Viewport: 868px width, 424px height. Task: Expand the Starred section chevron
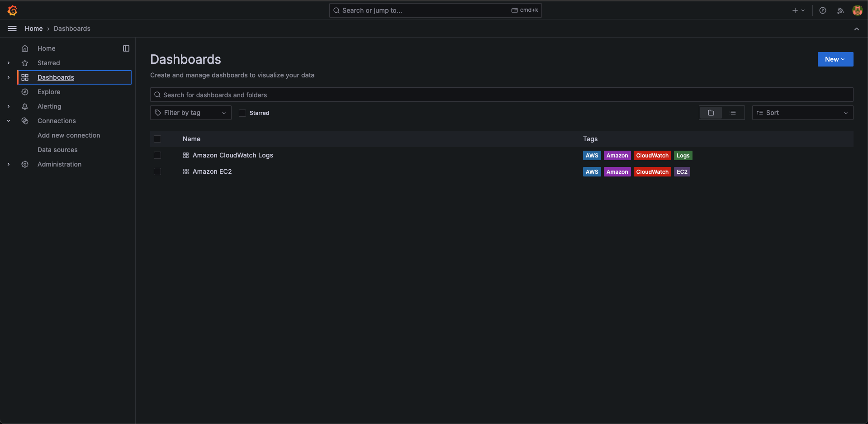(9, 63)
